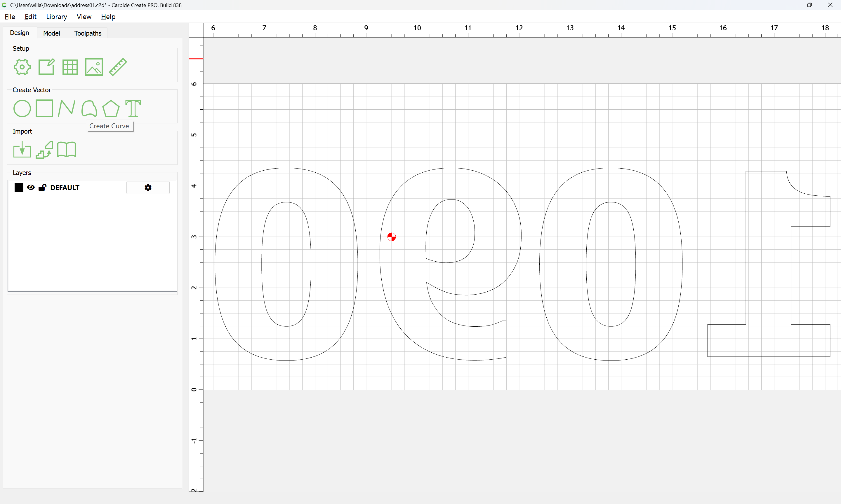Click the Import file icon

(x=22, y=150)
